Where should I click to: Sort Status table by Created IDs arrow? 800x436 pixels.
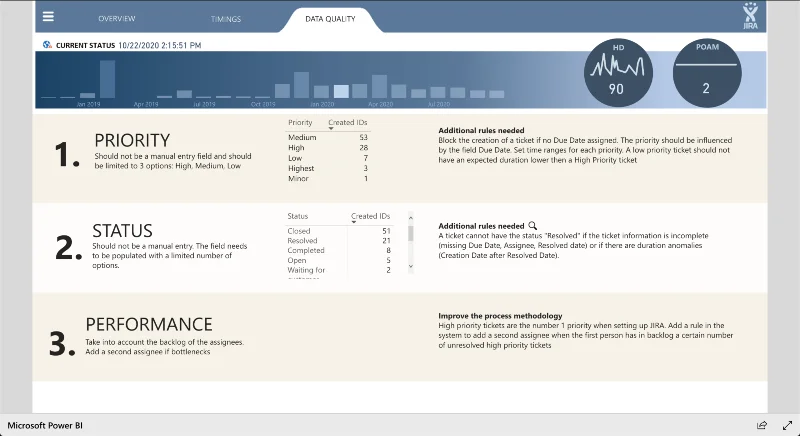[354, 222]
